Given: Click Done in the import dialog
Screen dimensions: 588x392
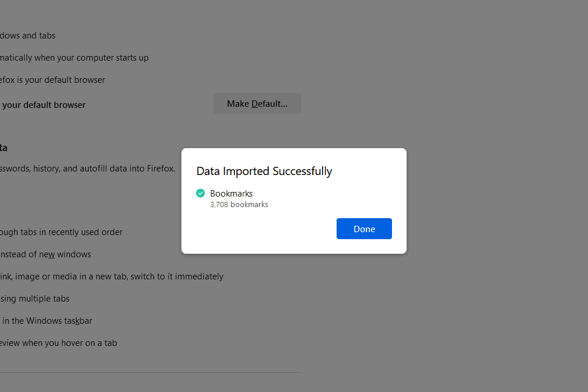Looking at the screenshot, I should 364,229.
